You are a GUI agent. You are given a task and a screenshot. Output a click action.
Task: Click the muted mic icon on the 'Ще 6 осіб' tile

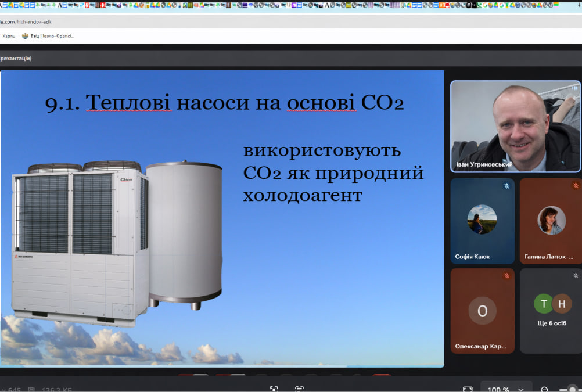(575, 276)
